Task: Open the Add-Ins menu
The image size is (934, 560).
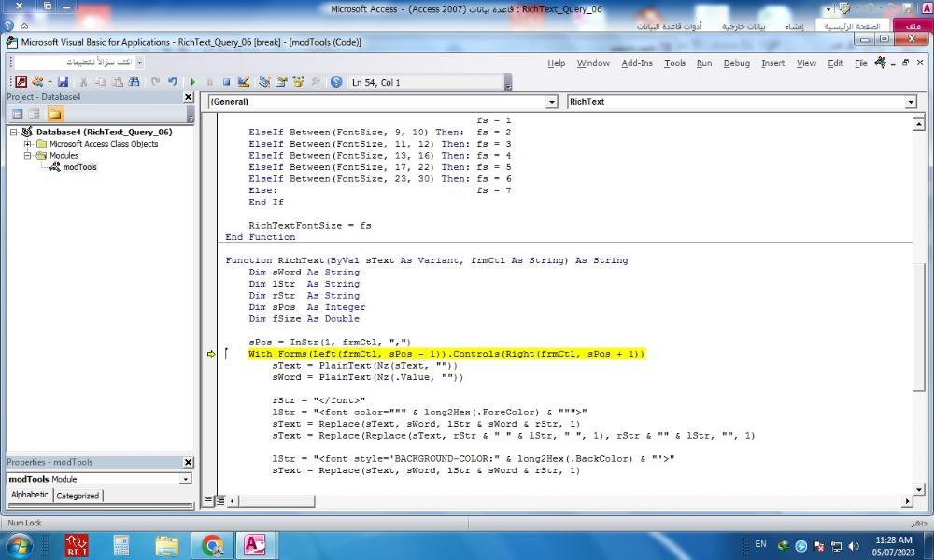Action: (x=637, y=63)
